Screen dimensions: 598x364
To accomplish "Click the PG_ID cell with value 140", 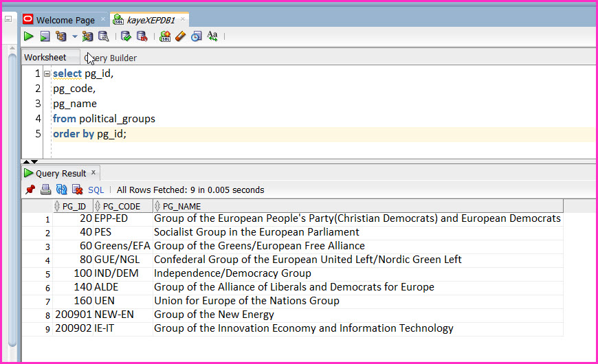I will [73, 287].
